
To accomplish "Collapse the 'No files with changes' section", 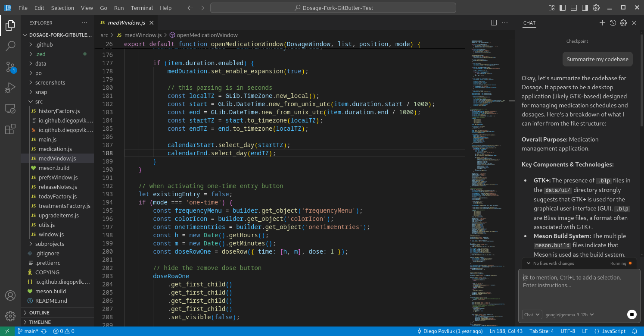I will pos(529,263).
